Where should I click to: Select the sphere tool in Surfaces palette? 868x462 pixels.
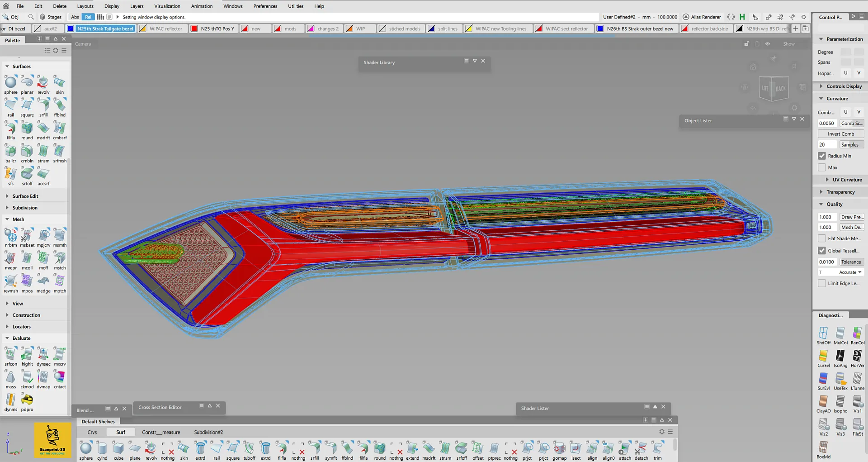(x=10, y=82)
